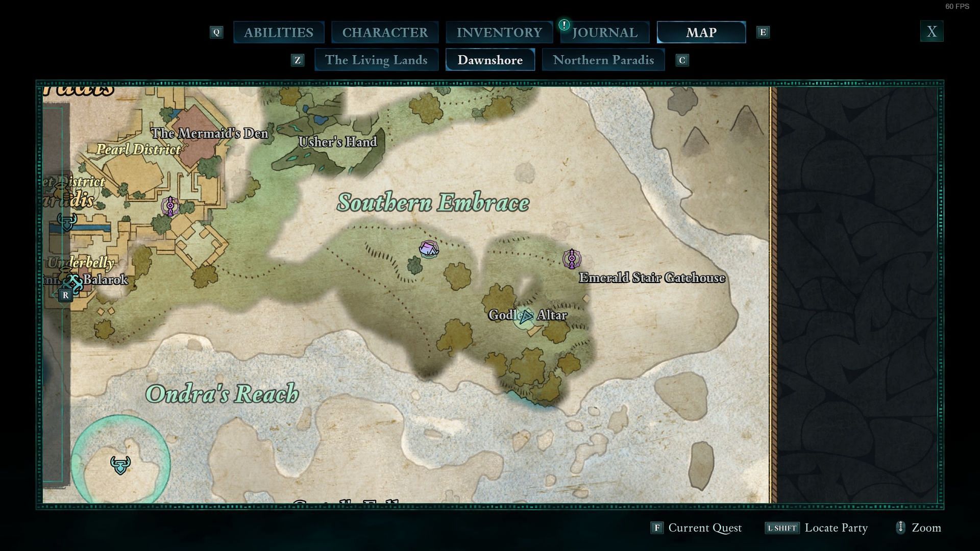Switch to Northern Paradis map tab
This screenshot has width=980, height=551.
tap(603, 60)
